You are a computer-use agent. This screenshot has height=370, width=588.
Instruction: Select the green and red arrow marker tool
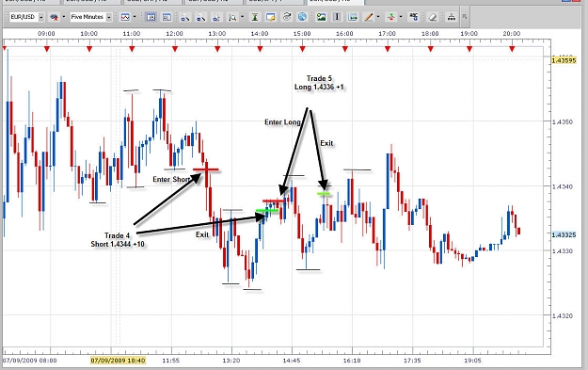[x=391, y=17]
